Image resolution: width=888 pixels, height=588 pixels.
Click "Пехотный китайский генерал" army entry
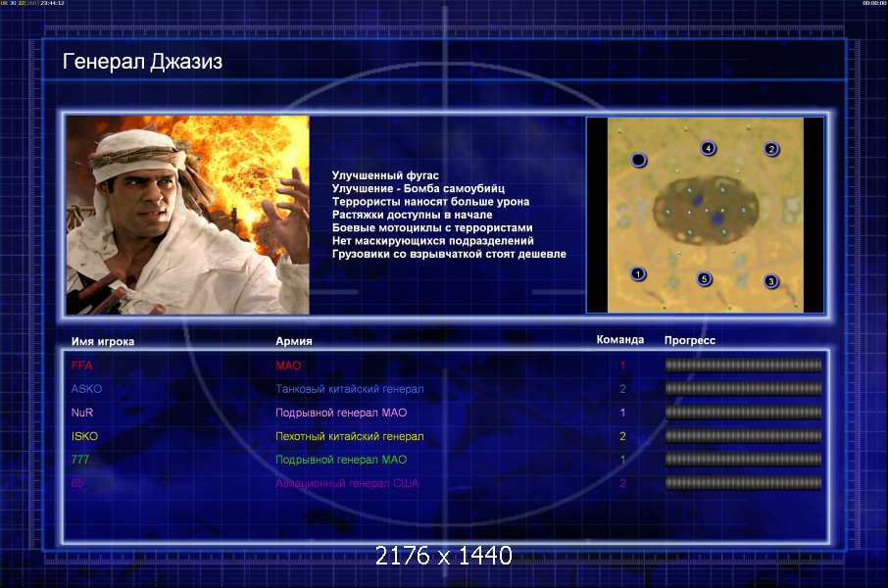click(x=350, y=436)
